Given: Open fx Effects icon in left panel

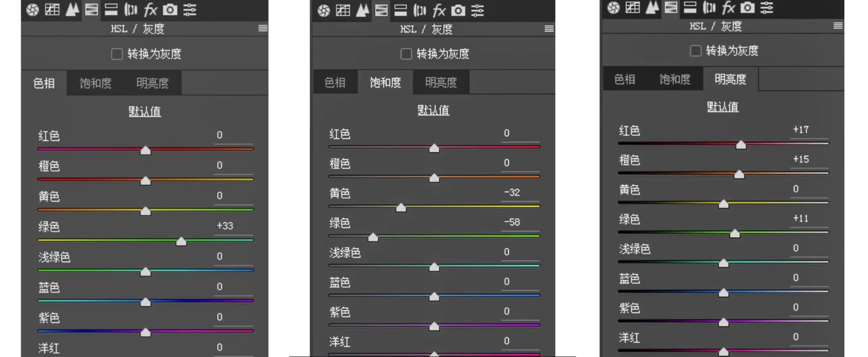Looking at the screenshot, I should pyautogui.click(x=150, y=10).
